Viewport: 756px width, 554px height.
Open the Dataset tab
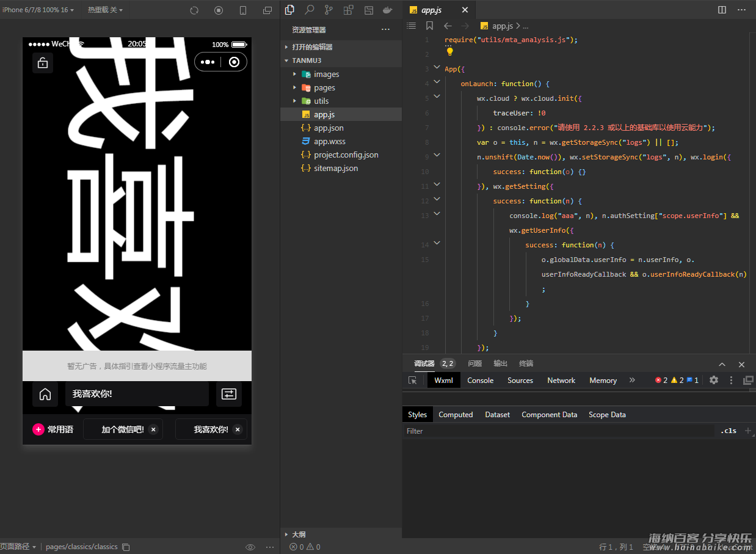pyautogui.click(x=497, y=414)
